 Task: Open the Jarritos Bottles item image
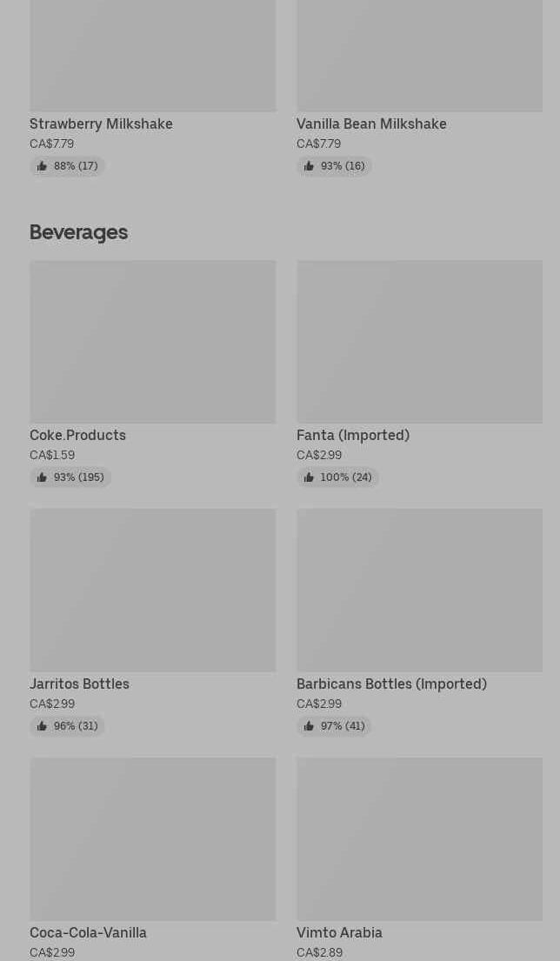pos(152,590)
